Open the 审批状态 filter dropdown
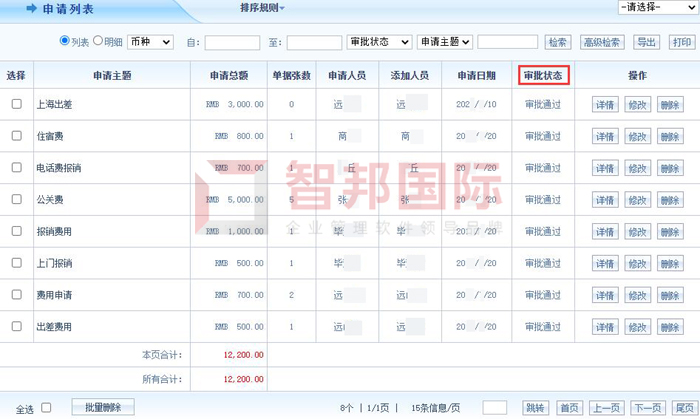 click(379, 42)
